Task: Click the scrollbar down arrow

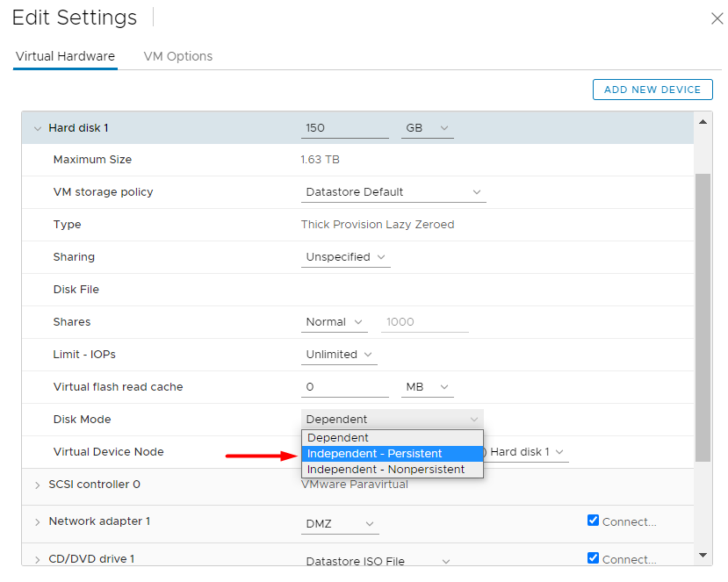Action: (703, 554)
